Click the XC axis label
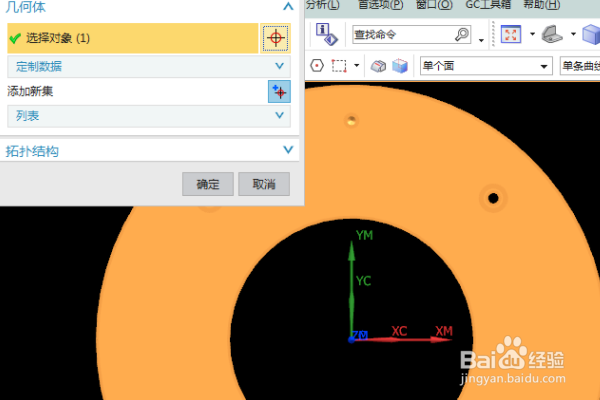 [399, 331]
